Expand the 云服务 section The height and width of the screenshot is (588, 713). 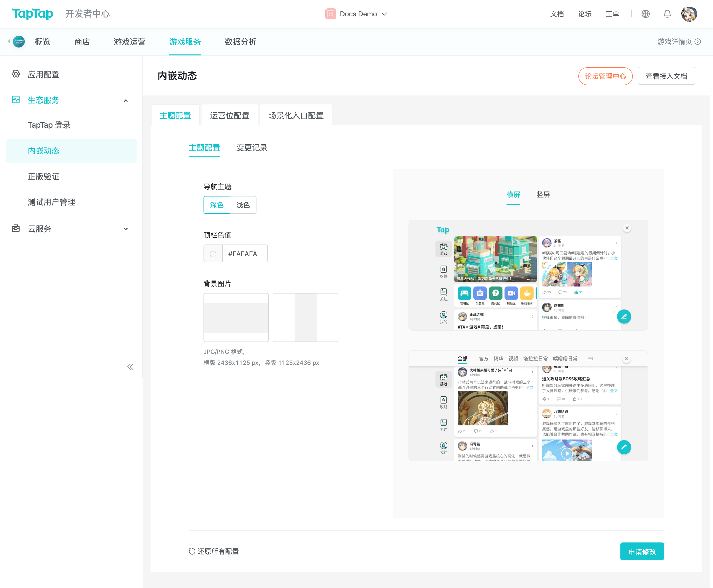[126, 229]
